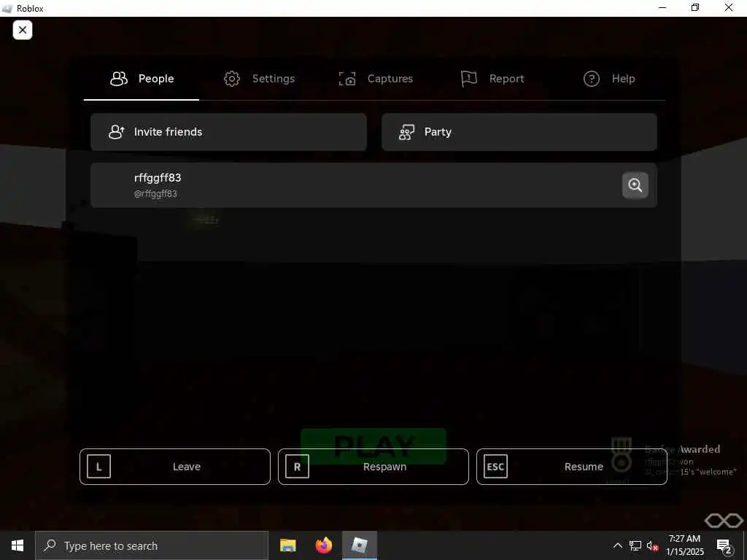Click the Respawn button
The width and height of the screenshot is (747, 560).
pyautogui.click(x=373, y=467)
